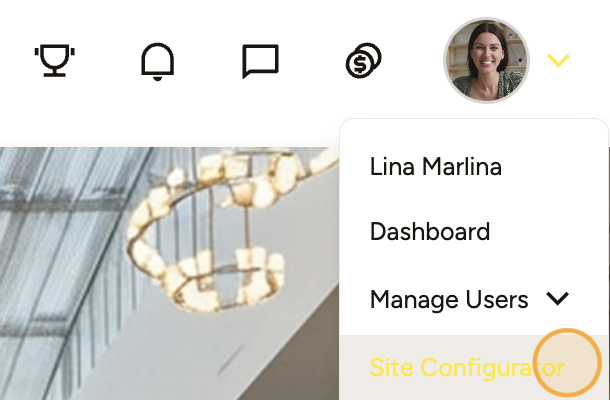Open the chat messages icon
The width and height of the screenshot is (610, 400).
tap(260, 61)
